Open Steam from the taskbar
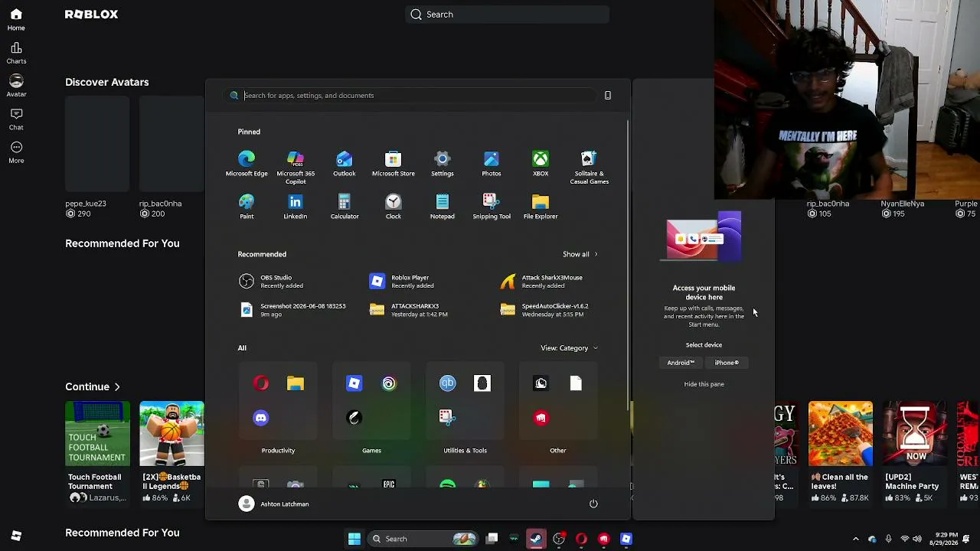This screenshot has height=551, width=980. tap(536, 539)
